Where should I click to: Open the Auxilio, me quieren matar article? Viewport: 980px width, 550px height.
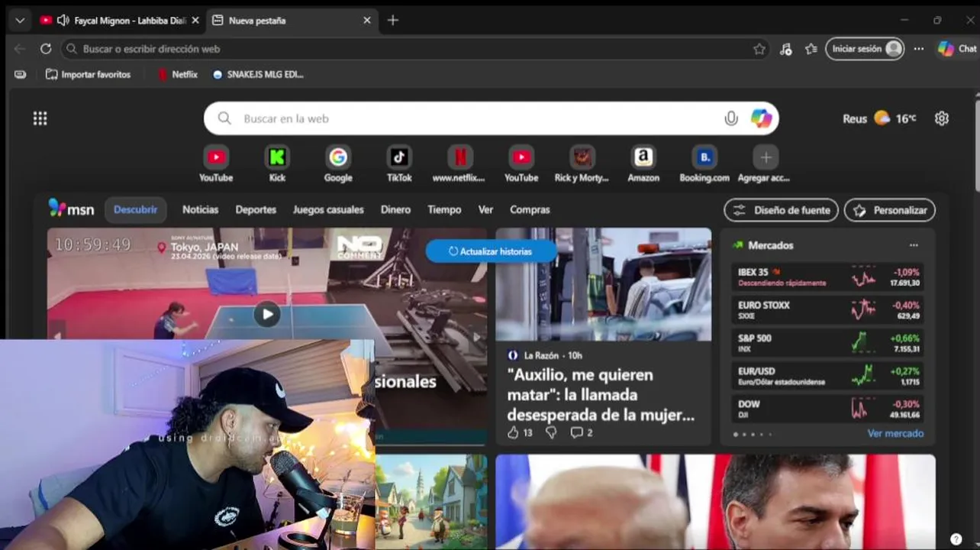click(601, 395)
